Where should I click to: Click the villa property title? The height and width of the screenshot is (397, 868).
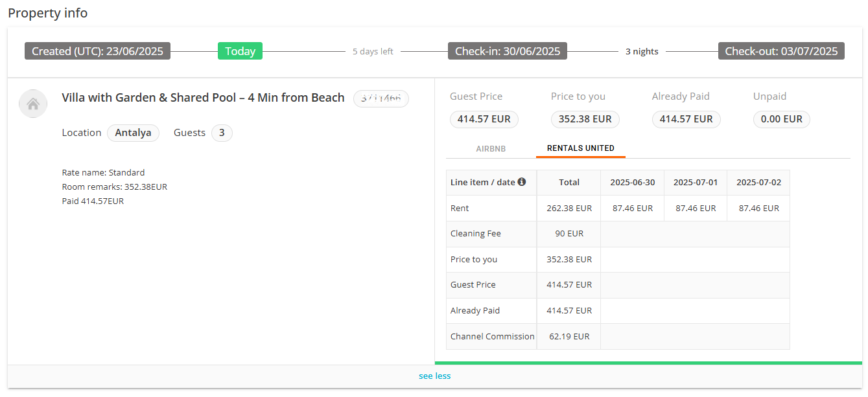(x=203, y=98)
